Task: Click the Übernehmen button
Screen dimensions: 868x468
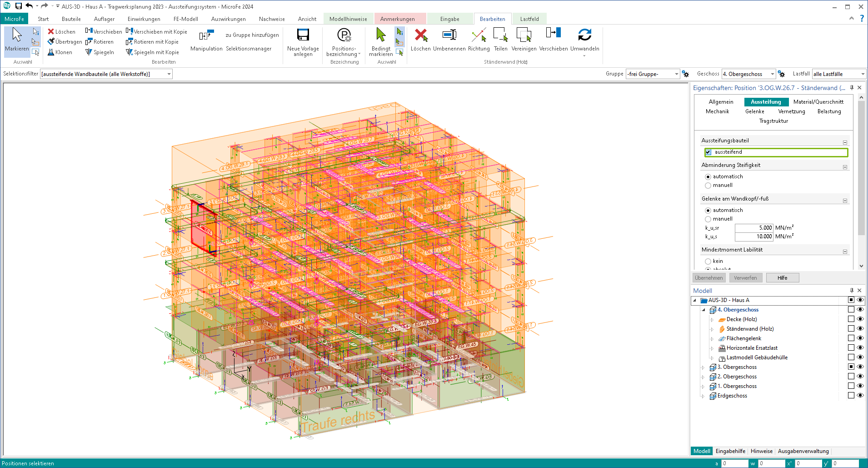Action: [708, 278]
